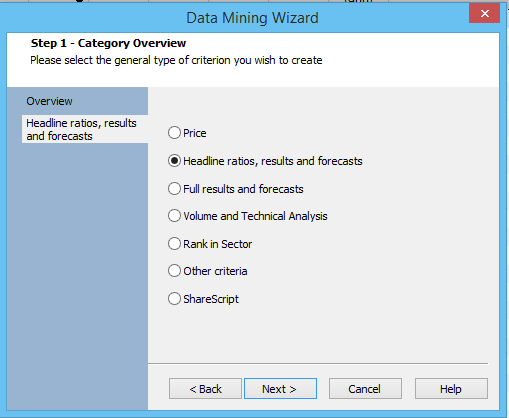Select the highlighted Headline ratios sidebar step
This screenshot has width=509, height=418.
pos(85,129)
